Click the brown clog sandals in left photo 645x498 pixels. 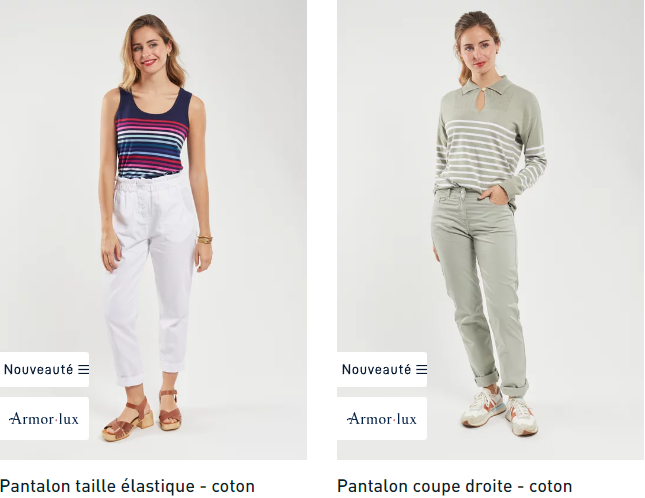coord(142,415)
